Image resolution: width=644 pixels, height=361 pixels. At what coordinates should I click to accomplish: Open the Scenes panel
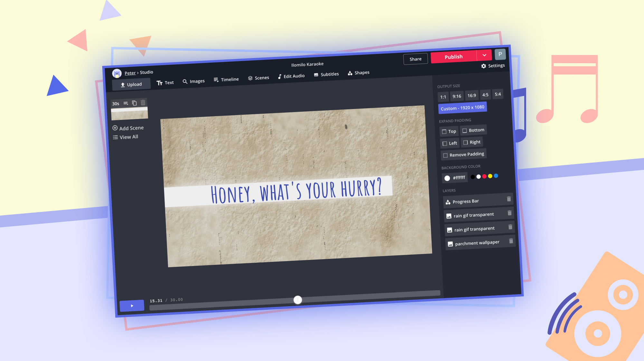258,77
